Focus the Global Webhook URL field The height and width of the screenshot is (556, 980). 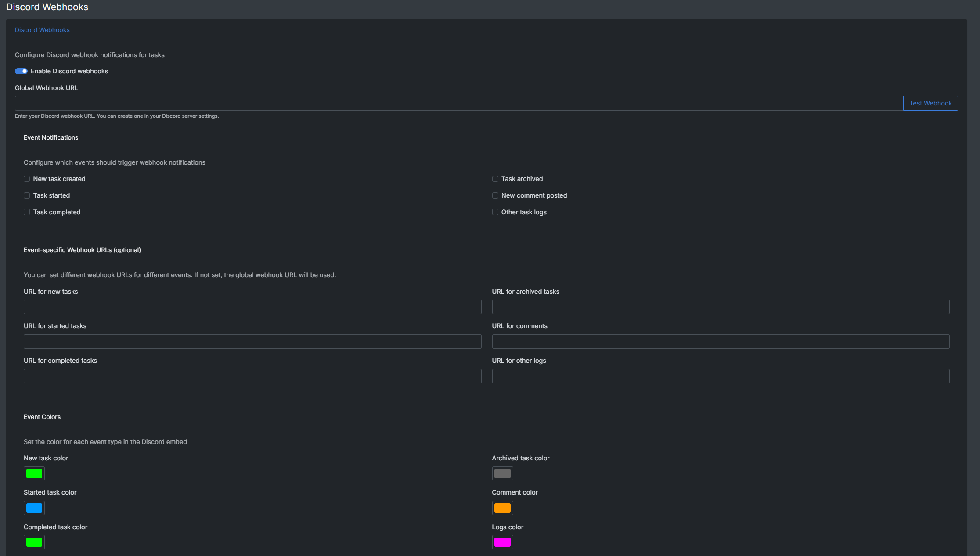pos(459,103)
